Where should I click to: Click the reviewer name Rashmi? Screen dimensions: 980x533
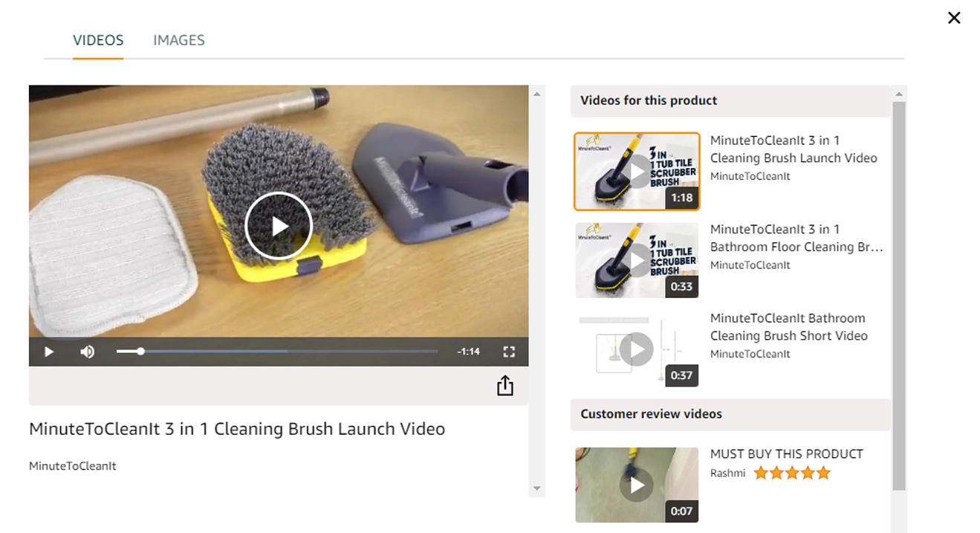click(728, 473)
